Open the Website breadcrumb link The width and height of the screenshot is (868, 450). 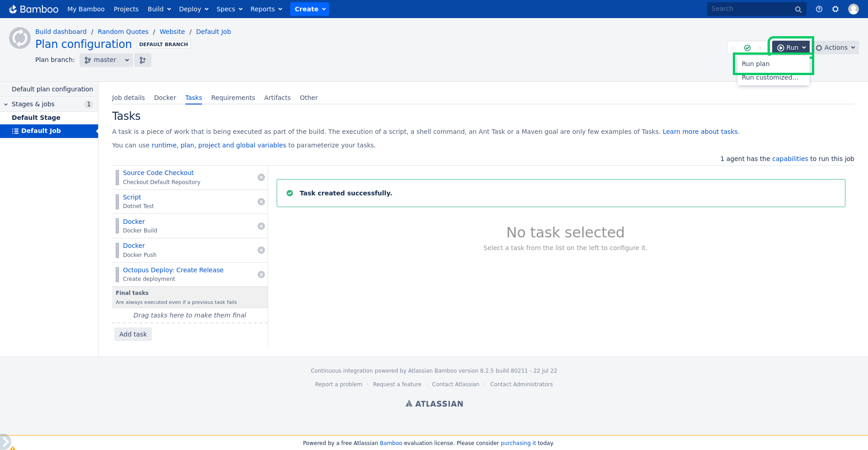[x=172, y=32]
